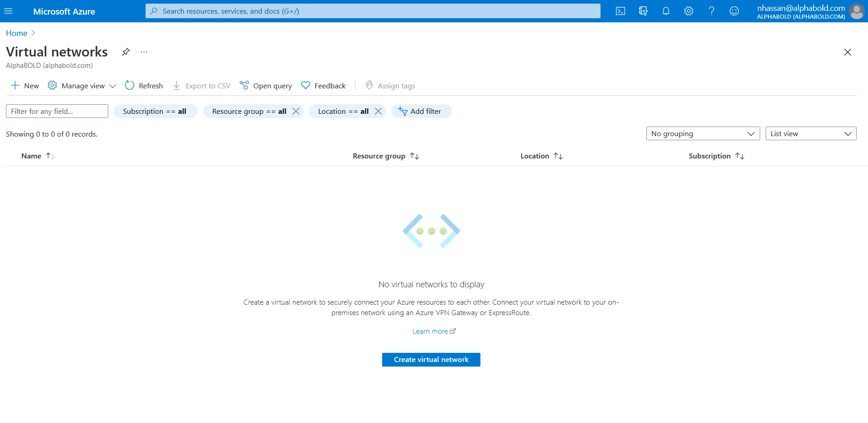
Task: Focus the Search resources, services, and docs bar
Action: [373, 11]
